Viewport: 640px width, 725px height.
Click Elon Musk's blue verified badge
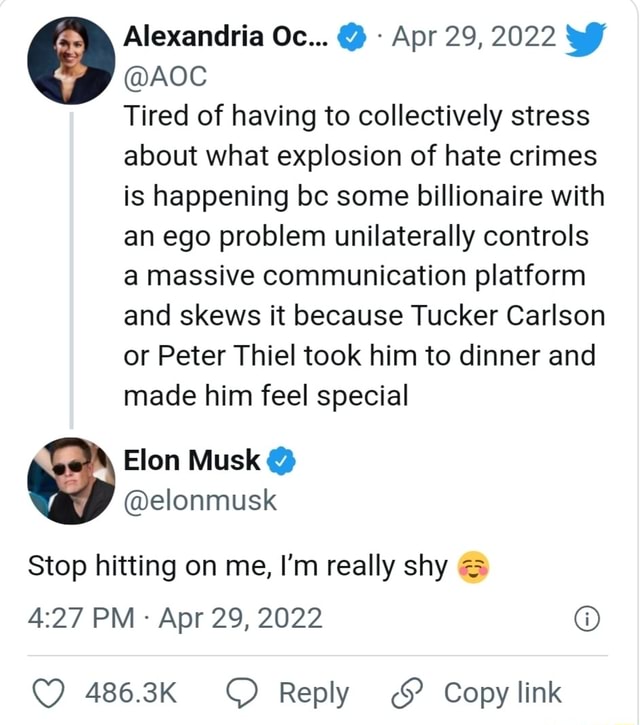[x=282, y=462]
